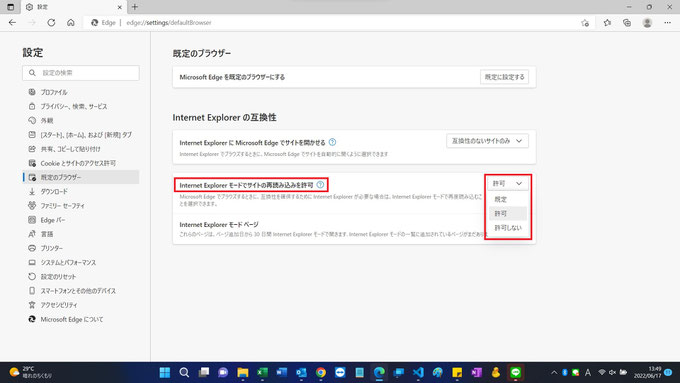Choose 既定 option in dropdown list
The height and width of the screenshot is (383, 680).
(x=508, y=199)
